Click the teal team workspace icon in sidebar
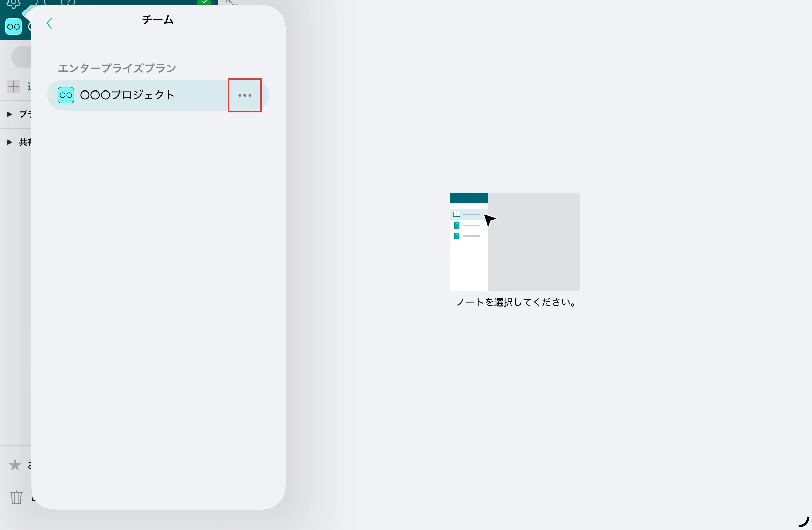812x530 pixels. (13, 26)
